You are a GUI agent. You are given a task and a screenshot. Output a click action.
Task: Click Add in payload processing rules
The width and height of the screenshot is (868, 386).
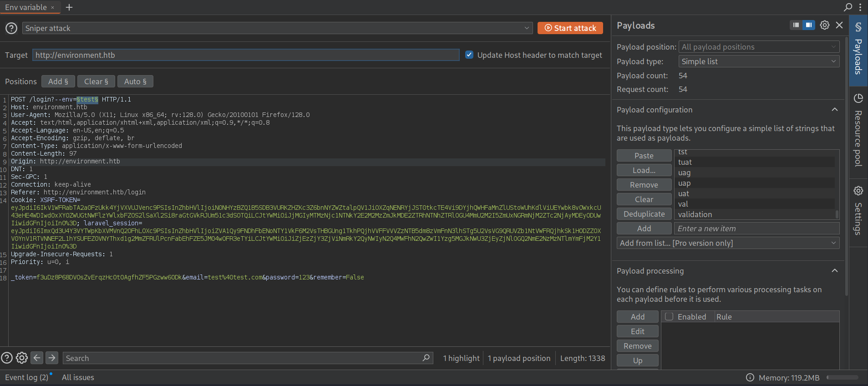point(638,317)
